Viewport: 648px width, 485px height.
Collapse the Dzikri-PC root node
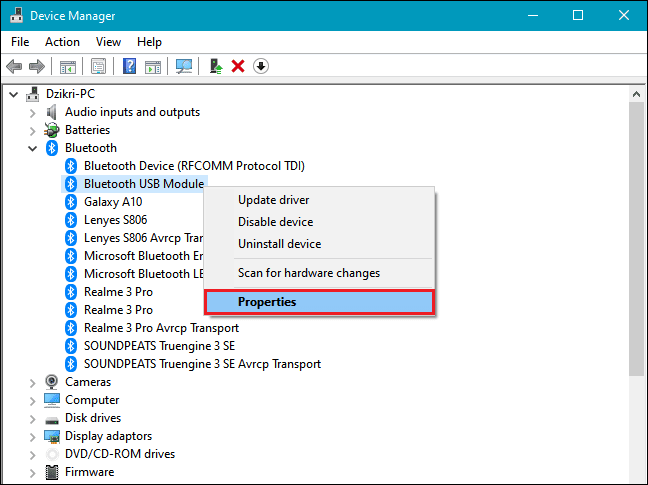coord(14,95)
